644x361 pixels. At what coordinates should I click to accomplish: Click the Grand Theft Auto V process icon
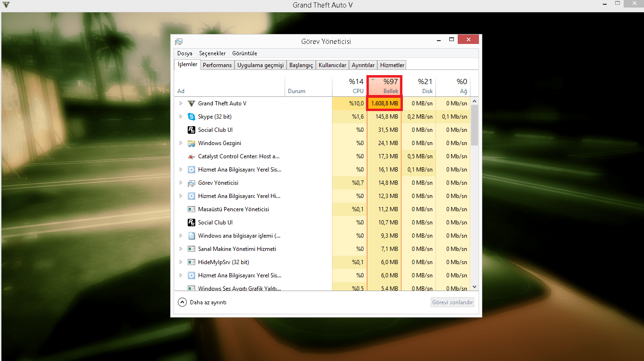tap(191, 103)
